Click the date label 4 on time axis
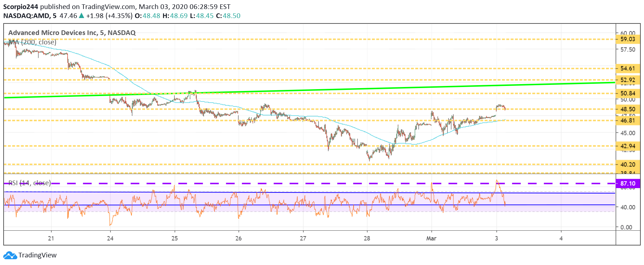Viewport: 644px width, 265px height. coord(561,238)
